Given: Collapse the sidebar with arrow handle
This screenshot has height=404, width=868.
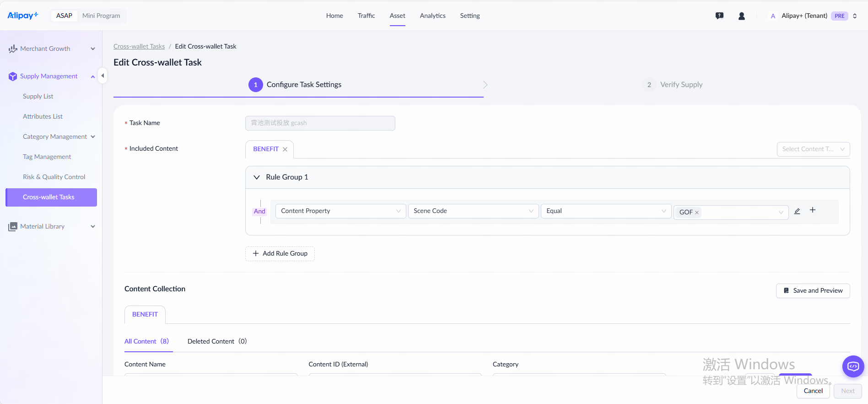Looking at the screenshot, I should [102, 76].
